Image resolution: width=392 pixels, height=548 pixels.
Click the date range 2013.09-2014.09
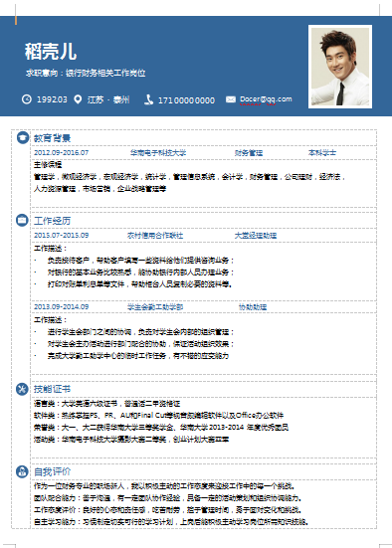(62, 307)
